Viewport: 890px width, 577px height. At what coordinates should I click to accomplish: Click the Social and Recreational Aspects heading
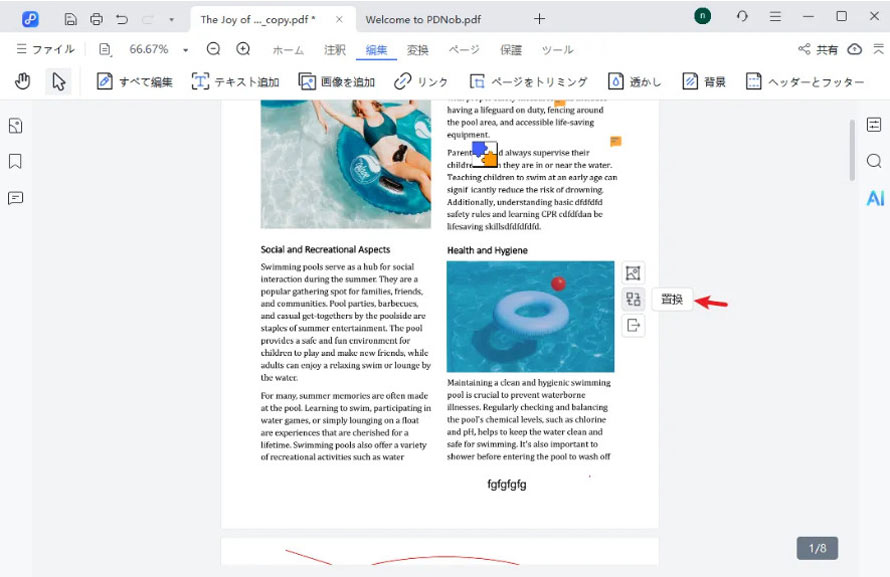[325, 249]
